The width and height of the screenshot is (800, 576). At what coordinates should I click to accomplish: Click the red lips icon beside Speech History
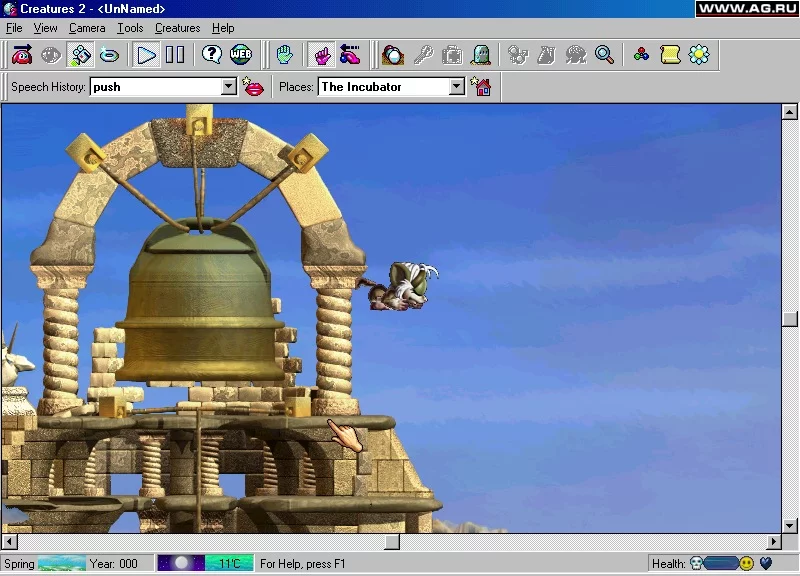253,87
